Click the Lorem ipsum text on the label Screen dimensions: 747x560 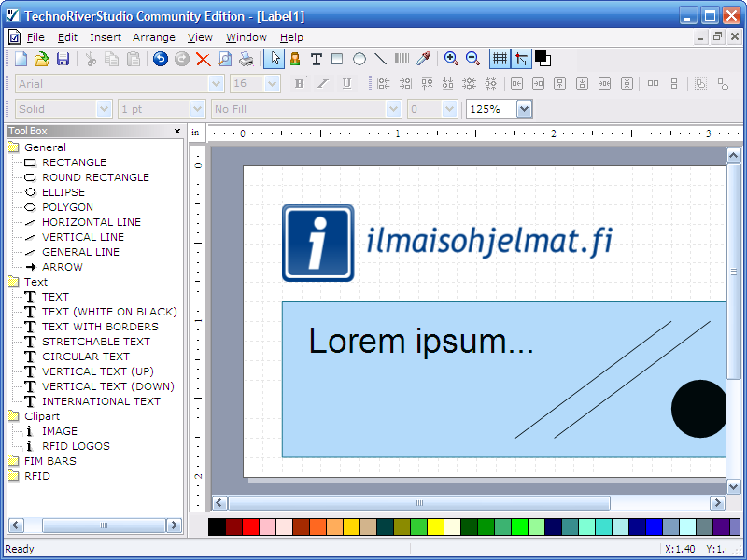point(421,342)
